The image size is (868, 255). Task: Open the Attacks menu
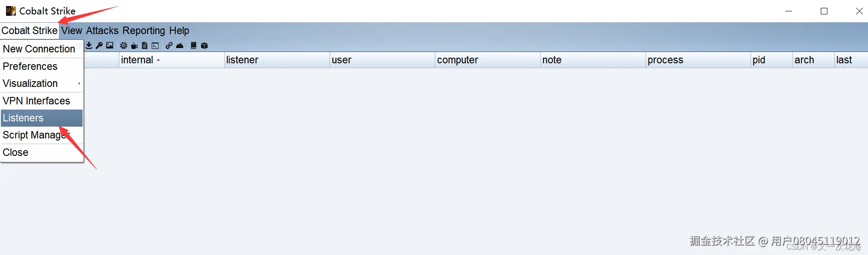102,31
